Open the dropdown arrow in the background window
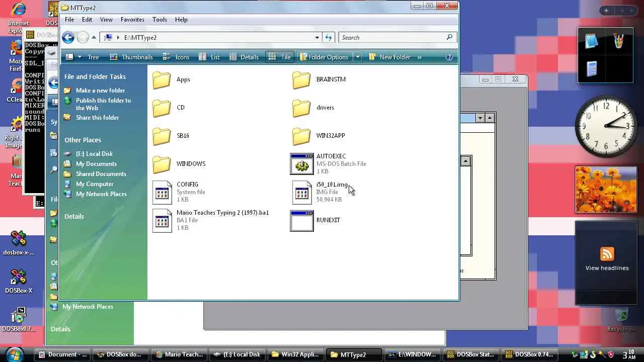Screen dimensions: 644x362 click(x=480, y=118)
